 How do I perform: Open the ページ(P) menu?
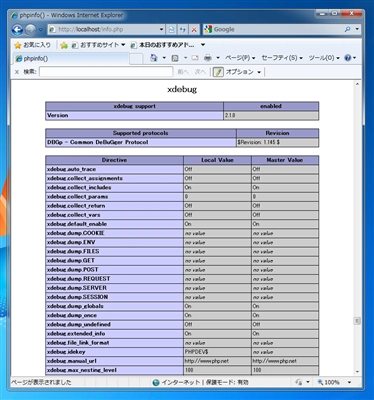point(240,58)
